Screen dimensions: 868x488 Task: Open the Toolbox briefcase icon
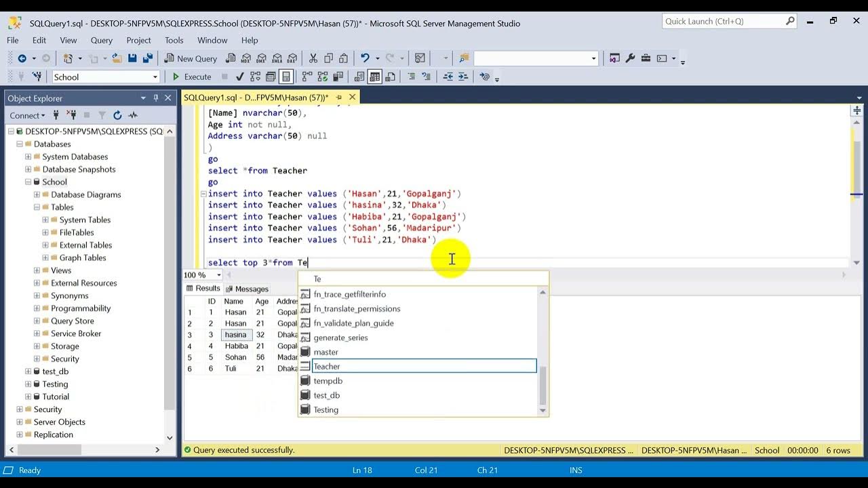646,58
